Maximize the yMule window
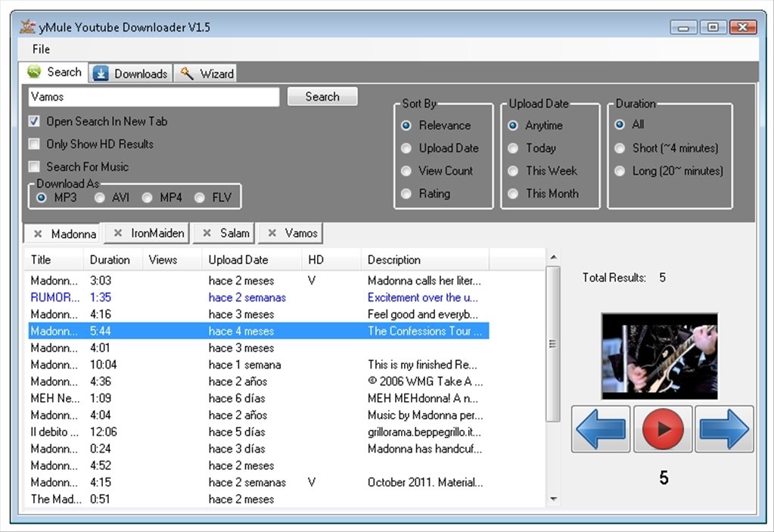The height and width of the screenshot is (532, 774). (713, 26)
